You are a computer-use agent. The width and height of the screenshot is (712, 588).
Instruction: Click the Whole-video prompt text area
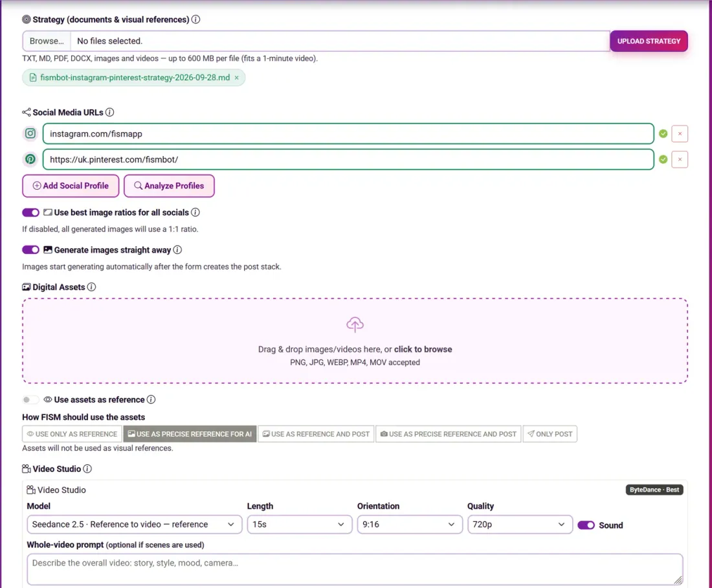coord(355,569)
